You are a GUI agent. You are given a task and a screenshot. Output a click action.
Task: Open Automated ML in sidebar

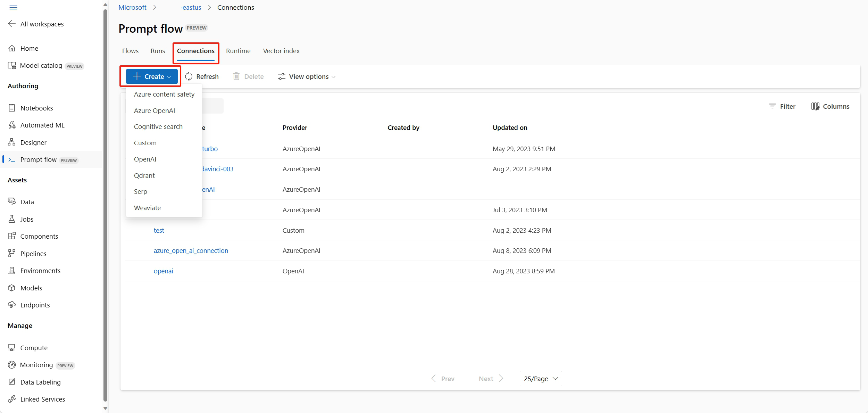42,125
